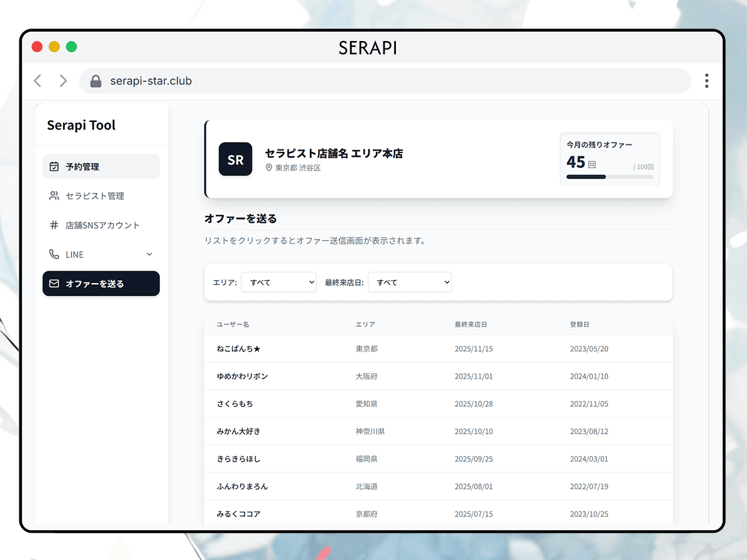Image resolution: width=747 pixels, height=560 pixels.
Task: Click the padlock icon in address bar
Action: pyautogui.click(x=95, y=81)
